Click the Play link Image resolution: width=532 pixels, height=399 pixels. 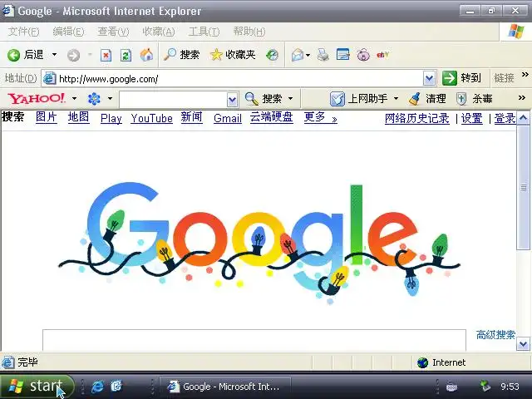111,118
